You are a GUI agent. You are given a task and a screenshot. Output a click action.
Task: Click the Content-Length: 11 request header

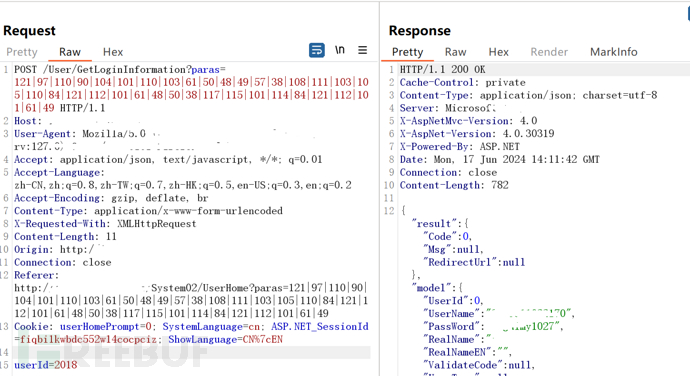[x=65, y=236]
